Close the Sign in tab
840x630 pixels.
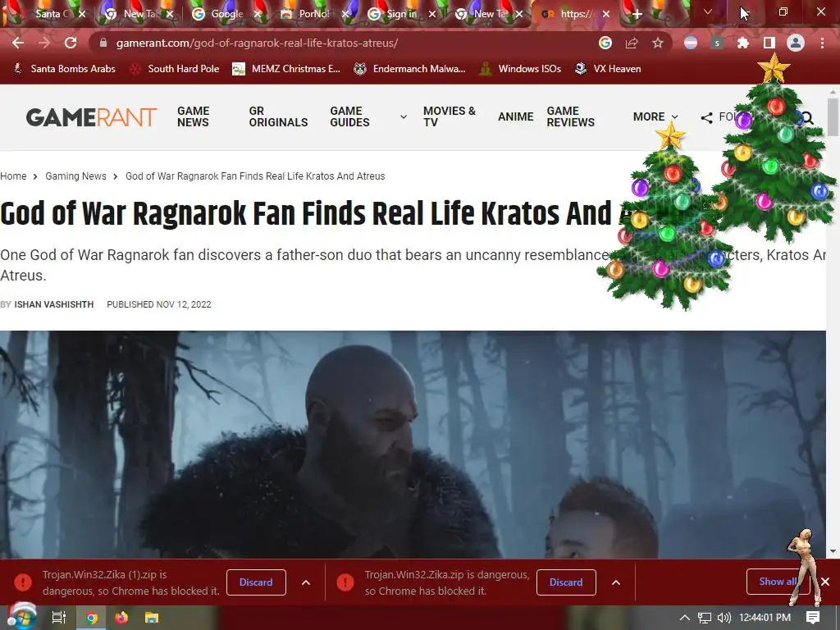coord(432,15)
